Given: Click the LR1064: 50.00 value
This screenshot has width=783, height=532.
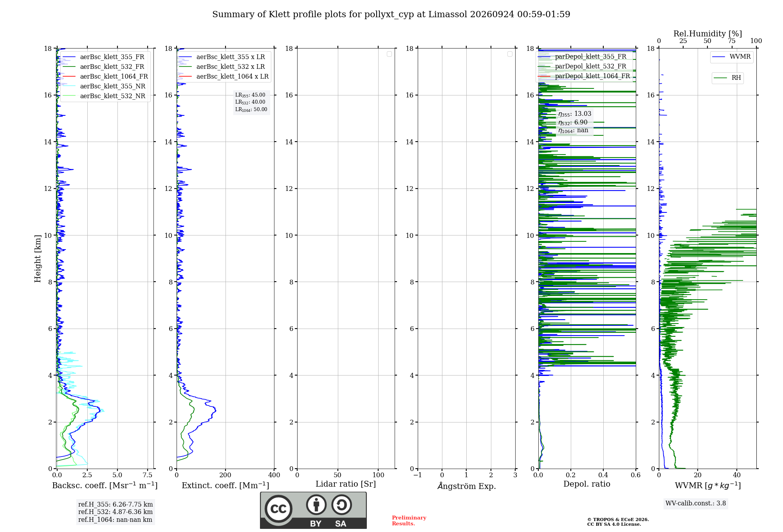Looking at the screenshot, I should [x=251, y=110].
